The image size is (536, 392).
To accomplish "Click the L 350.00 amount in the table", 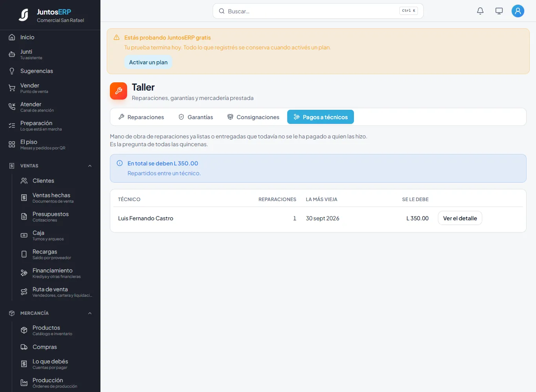I will (x=417, y=218).
